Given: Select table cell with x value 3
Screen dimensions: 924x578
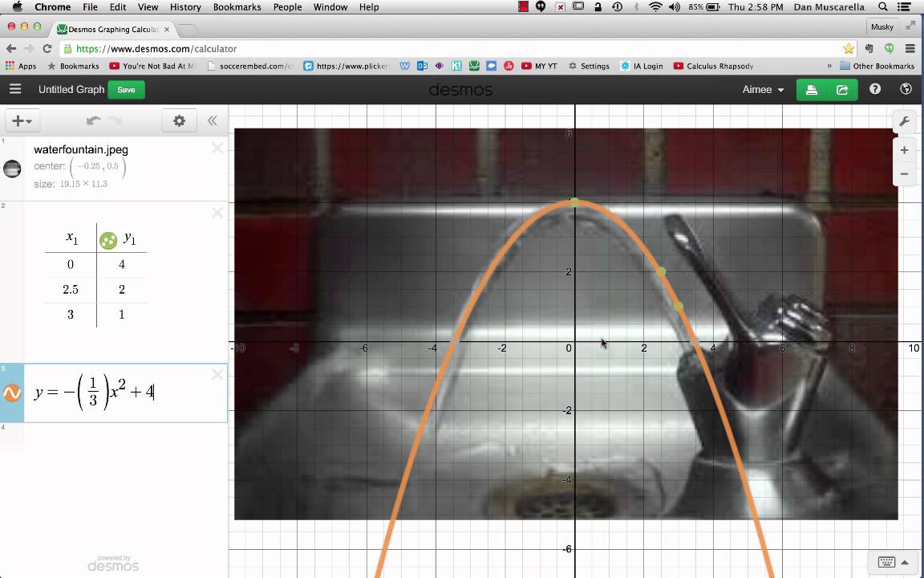Looking at the screenshot, I should 71,315.
